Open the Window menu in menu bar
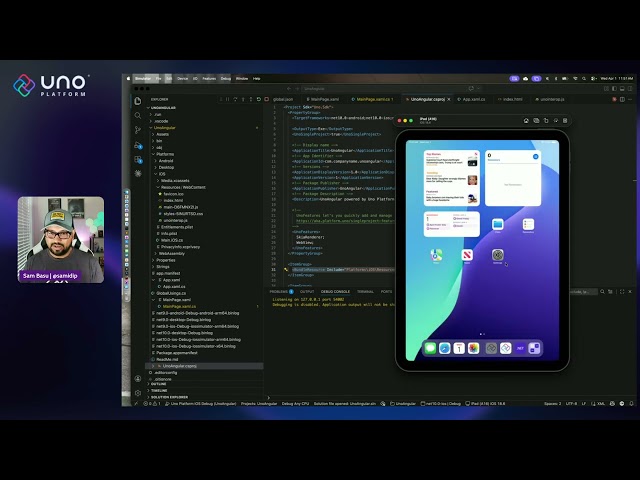This screenshot has height=480, width=640. (x=242, y=78)
